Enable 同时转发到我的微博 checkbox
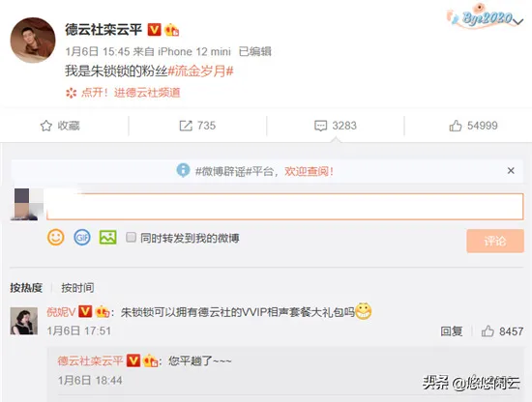The image size is (532, 402). click(131, 238)
